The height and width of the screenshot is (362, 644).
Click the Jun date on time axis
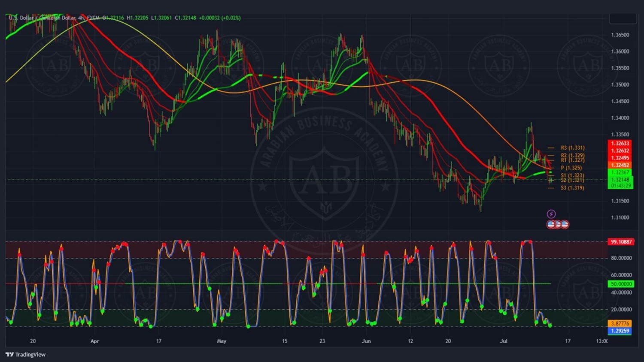click(x=366, y=341)
